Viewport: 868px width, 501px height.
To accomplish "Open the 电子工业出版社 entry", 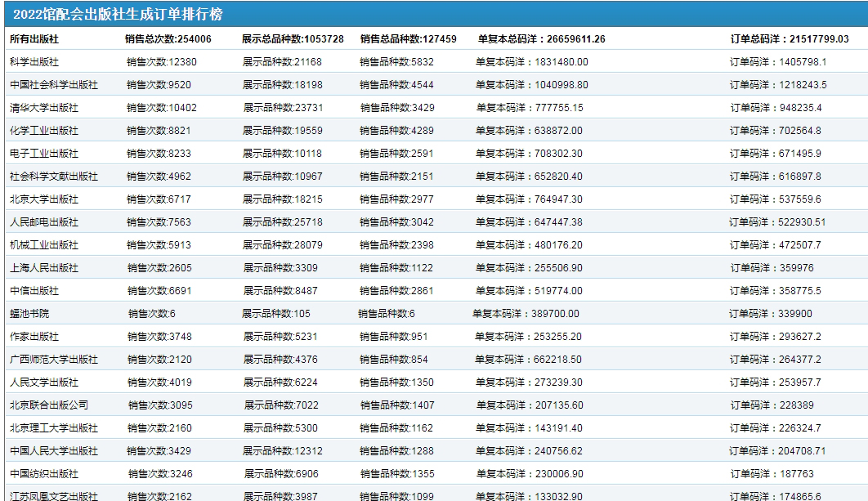I will tap(44, 154).
